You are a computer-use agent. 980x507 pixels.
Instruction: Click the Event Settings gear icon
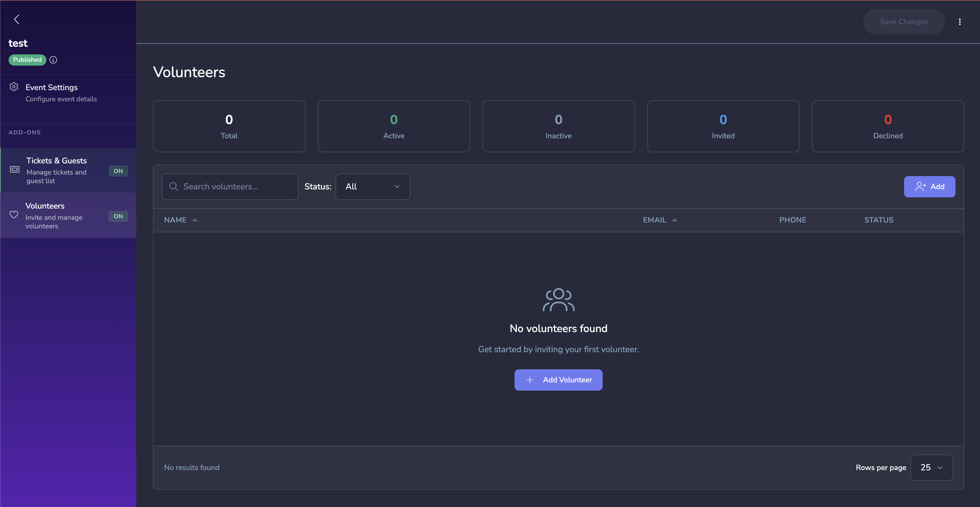coord(14,87)
